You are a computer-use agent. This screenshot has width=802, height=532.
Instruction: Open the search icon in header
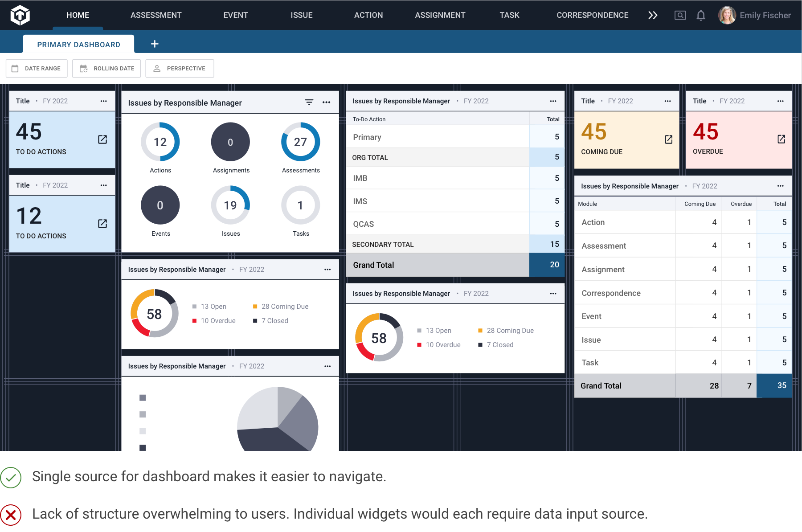point(680,15)
